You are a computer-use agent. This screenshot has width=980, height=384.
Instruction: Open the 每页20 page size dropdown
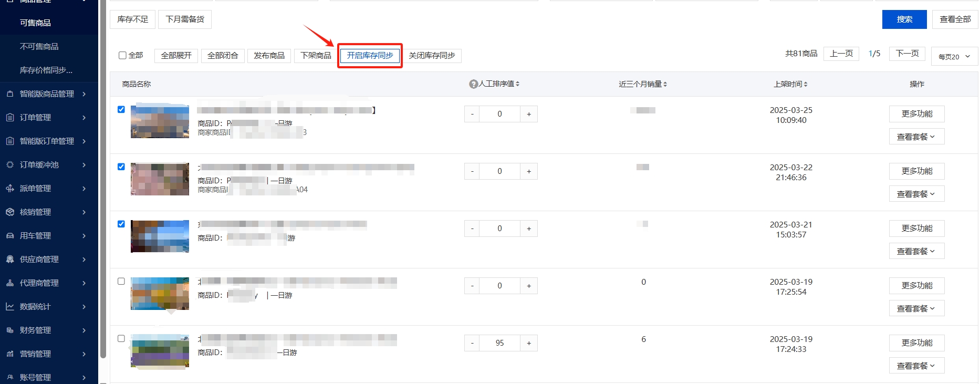954,57
